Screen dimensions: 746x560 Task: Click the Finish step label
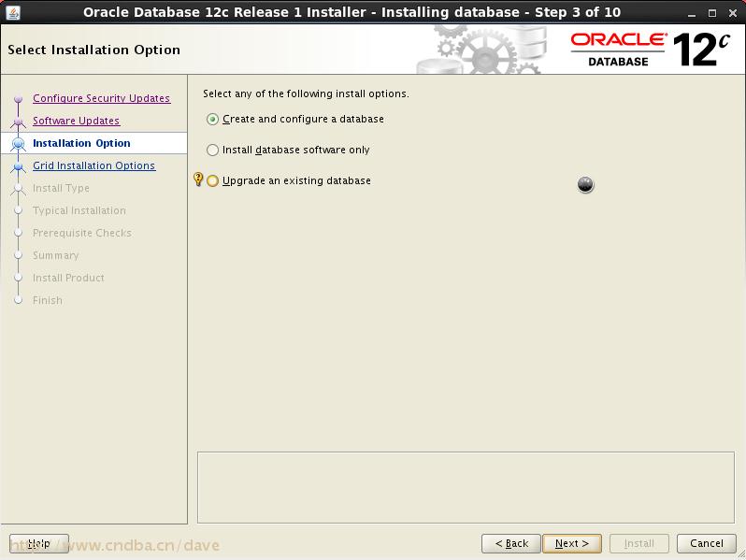point(48,300)
